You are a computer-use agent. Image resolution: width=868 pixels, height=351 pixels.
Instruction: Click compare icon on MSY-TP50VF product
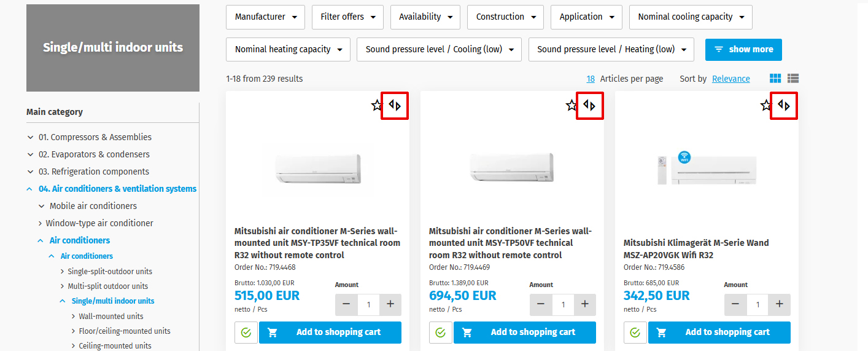coord(589,106)
